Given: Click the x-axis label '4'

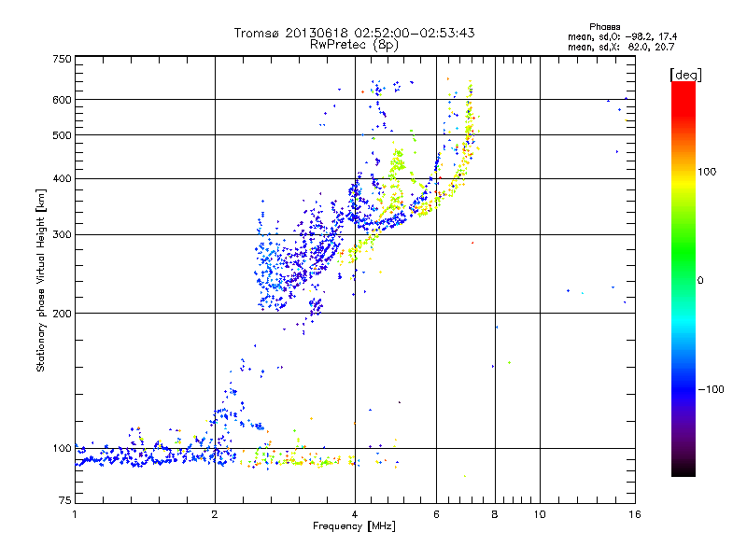Looking at the screenshot, I should [x=355, y=514].
